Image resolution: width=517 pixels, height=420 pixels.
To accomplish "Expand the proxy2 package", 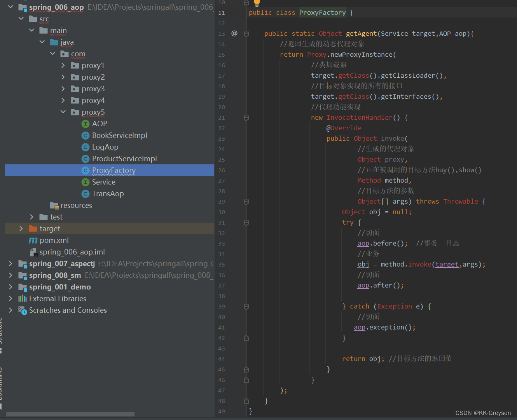I will click(x=63, y=77).
